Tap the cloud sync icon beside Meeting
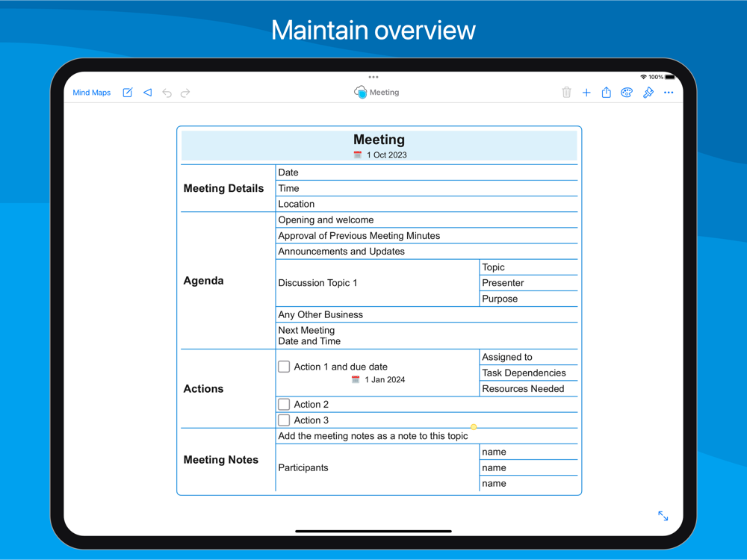 coord(361,92)
